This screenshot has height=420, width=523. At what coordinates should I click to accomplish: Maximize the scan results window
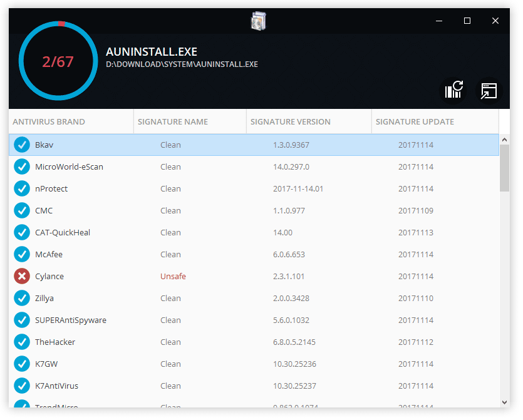[467, 21]
